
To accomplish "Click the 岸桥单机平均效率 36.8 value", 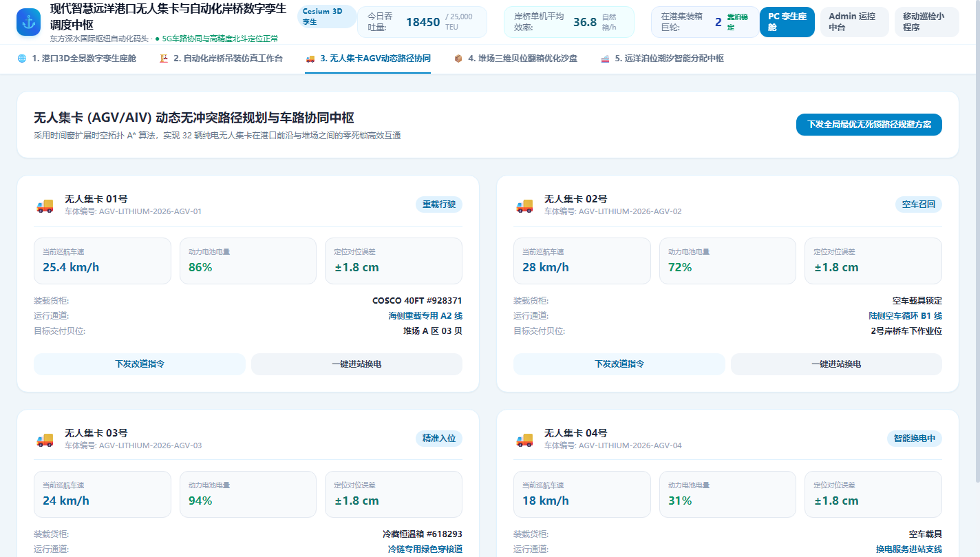I will point(585,22).
